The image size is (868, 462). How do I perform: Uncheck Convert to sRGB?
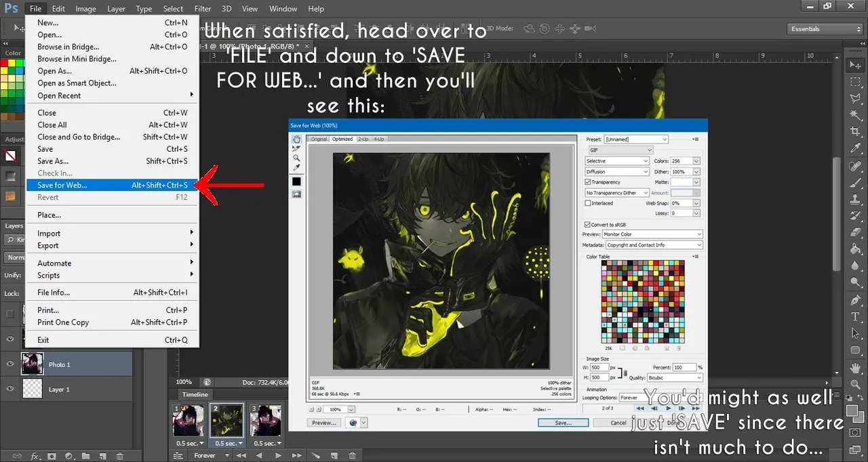coord(587,224)
